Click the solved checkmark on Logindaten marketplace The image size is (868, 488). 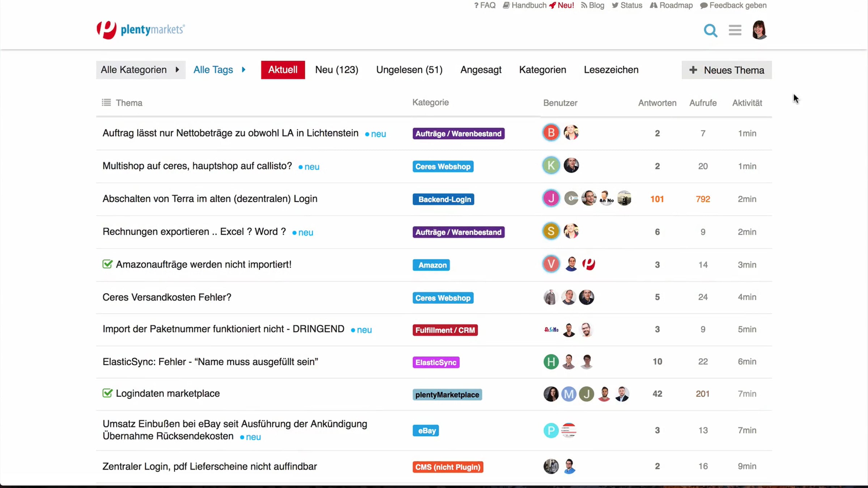pos(107,393)
